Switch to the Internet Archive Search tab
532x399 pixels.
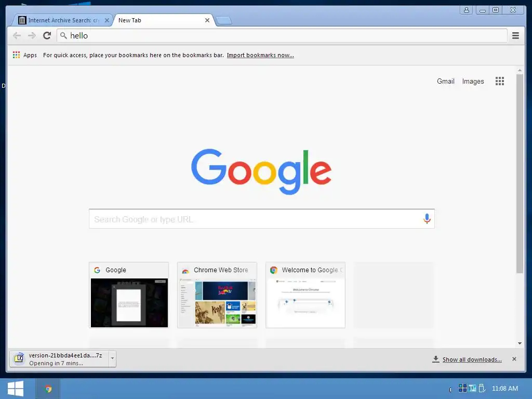[x=63, y=20]
